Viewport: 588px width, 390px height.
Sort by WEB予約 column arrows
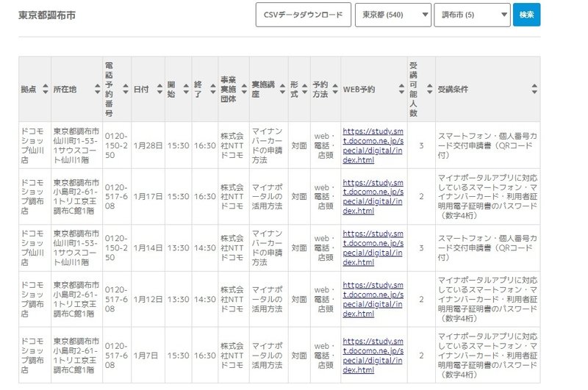point(401,89)
